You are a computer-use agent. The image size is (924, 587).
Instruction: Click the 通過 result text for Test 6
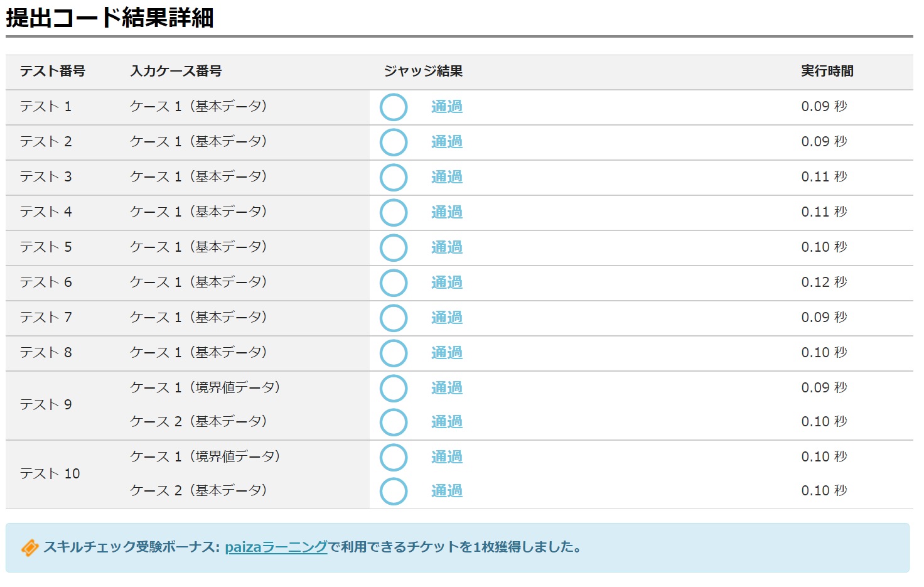(x=447, y=283)
